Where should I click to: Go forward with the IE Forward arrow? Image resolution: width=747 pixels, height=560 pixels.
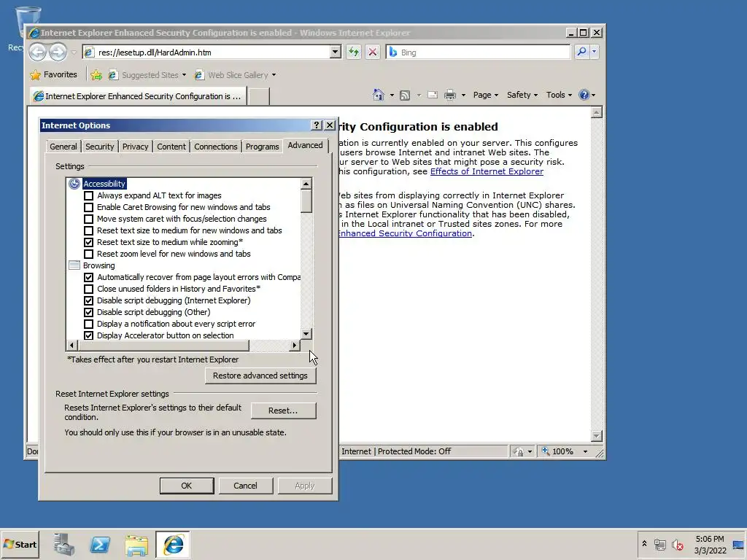click(x=58, y=52)
